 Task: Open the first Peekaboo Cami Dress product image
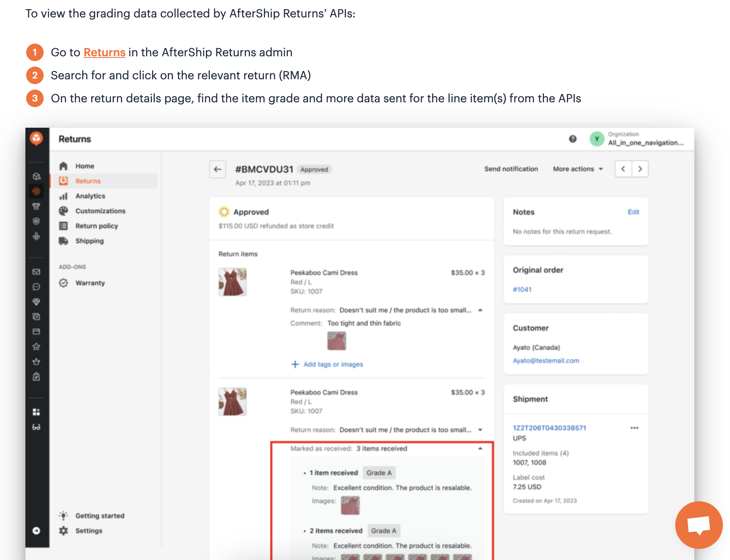(x=232, y=282)
